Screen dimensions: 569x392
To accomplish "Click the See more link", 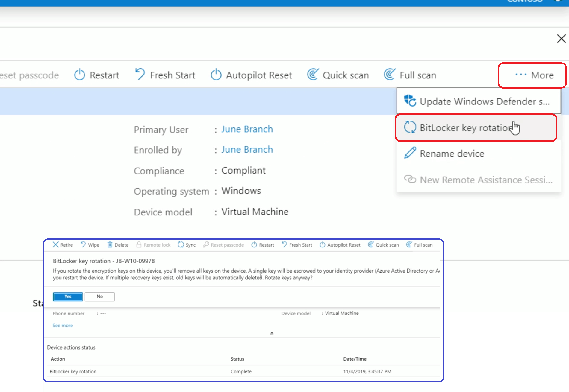I will pyautogui.click(x=62, y=325).
